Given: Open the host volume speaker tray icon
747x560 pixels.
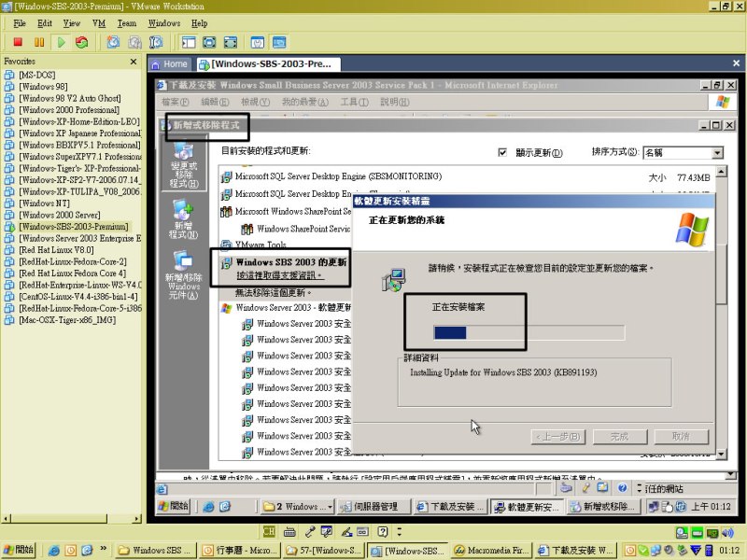Looking at the screenshot, I should (727, 532).
